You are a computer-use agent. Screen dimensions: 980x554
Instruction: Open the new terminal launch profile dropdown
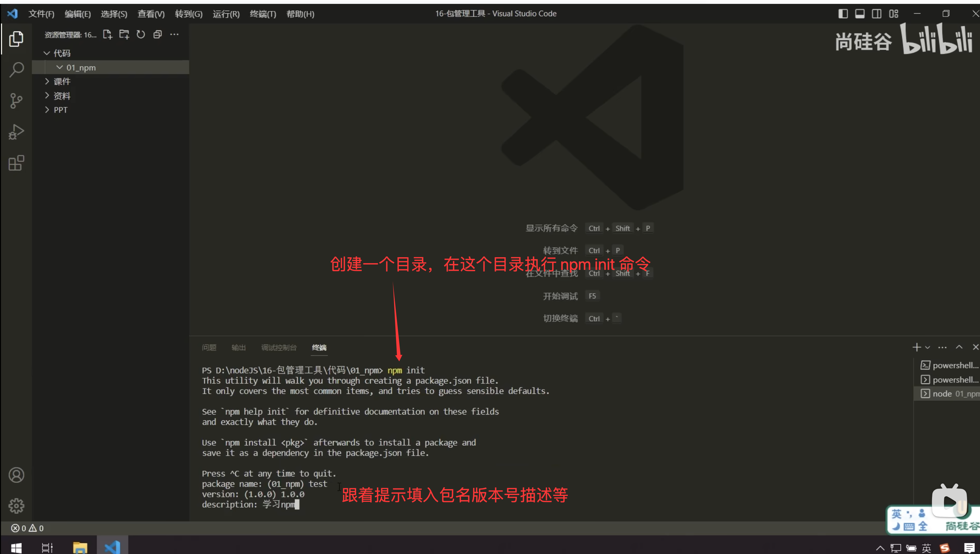[x=927, y=347]
